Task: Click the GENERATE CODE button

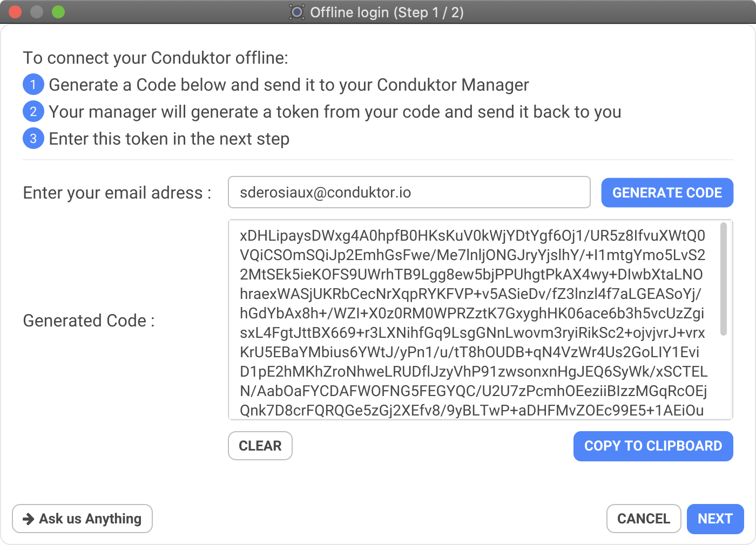Action: (667, 193)
